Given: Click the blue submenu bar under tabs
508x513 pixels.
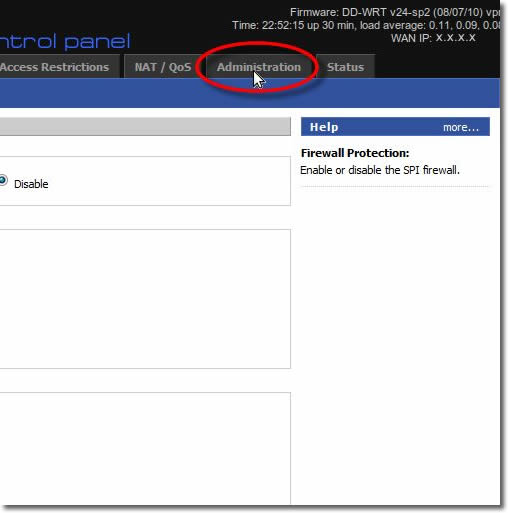Looking at the screenshot, I should (250, 93).
